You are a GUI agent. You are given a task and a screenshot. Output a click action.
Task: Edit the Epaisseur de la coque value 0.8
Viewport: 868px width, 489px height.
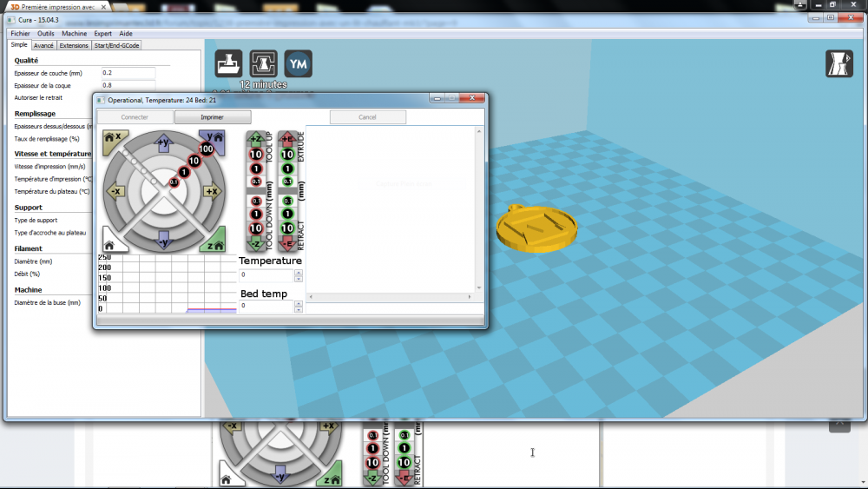(128, 85)
